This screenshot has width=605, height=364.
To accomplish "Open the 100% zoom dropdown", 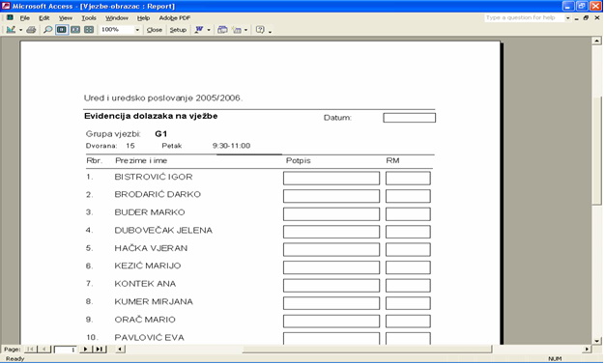I will 137,30.
